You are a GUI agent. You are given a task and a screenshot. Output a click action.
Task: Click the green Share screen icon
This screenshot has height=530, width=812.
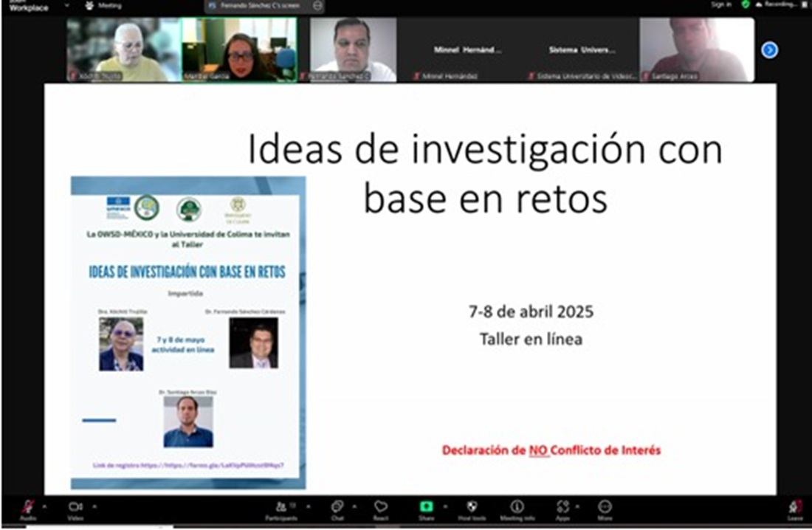426,507
